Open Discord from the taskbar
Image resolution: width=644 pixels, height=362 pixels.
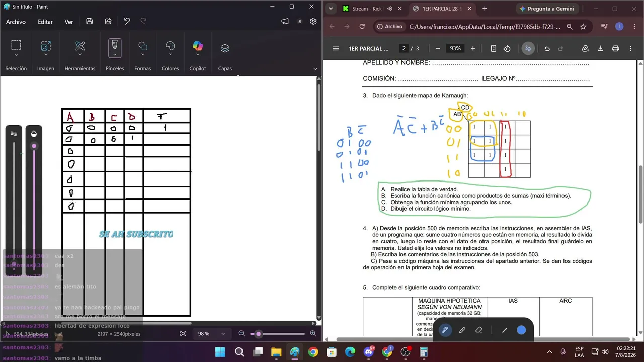point(369,352)
